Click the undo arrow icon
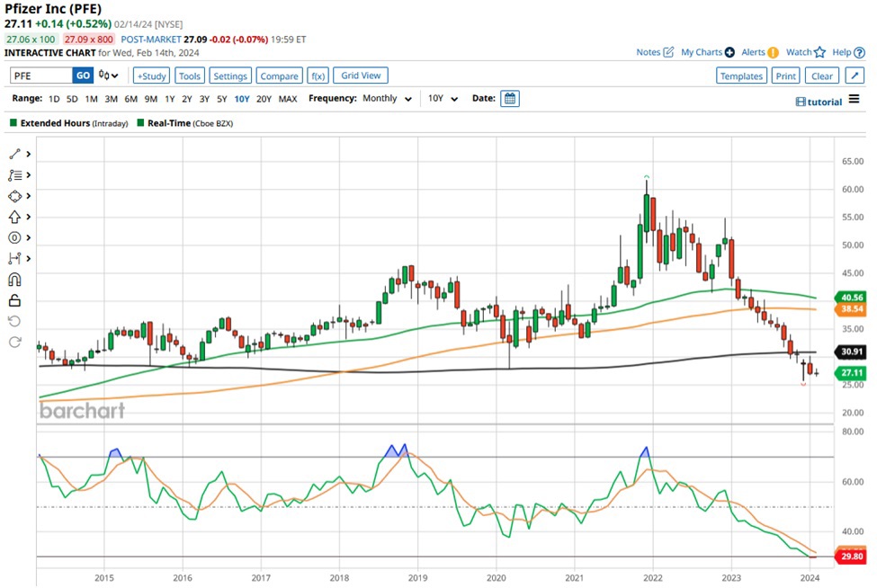 coord(14,321)
